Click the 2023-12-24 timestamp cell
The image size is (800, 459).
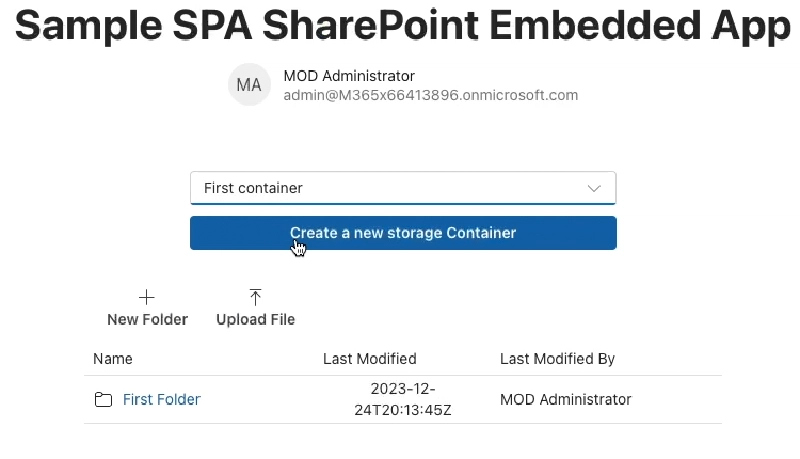[x=402, y=399]
